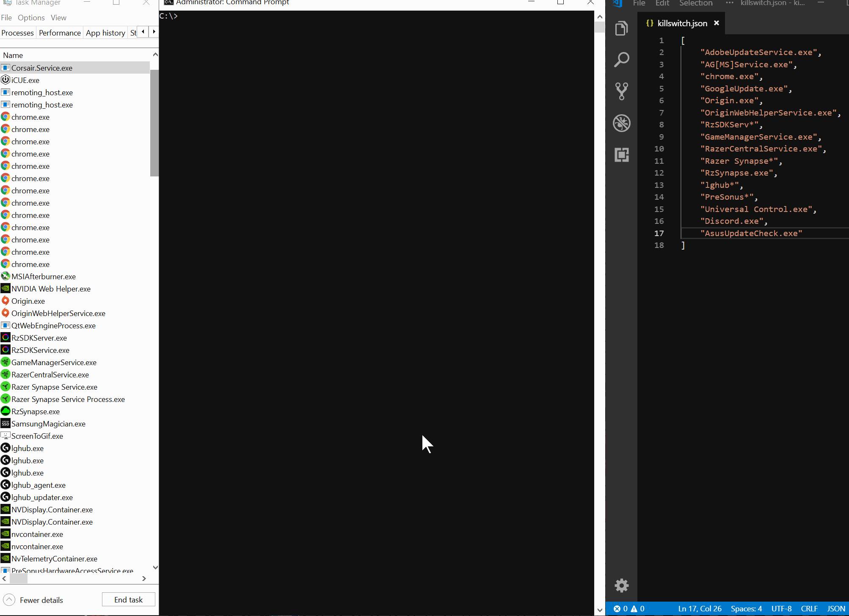The height and width of the screenshot is (616, 849).
Task: Open Source Control view icon
Action: point(621,91)
